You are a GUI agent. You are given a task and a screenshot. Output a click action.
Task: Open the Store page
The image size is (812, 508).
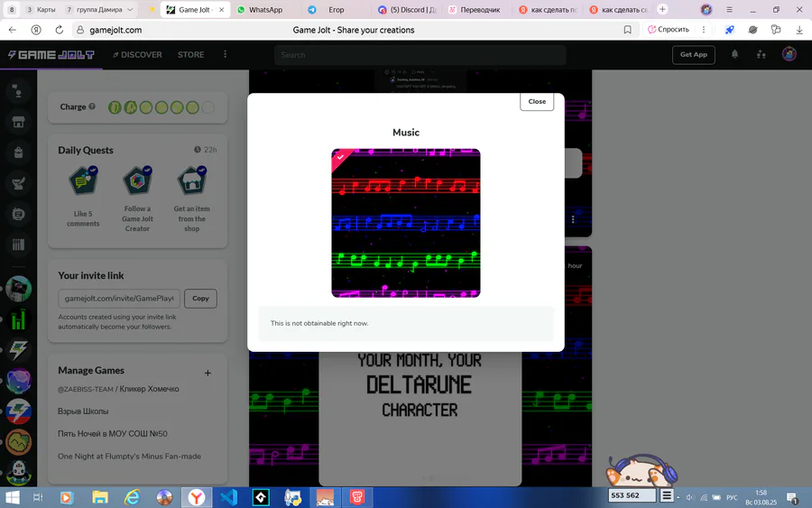190,54
